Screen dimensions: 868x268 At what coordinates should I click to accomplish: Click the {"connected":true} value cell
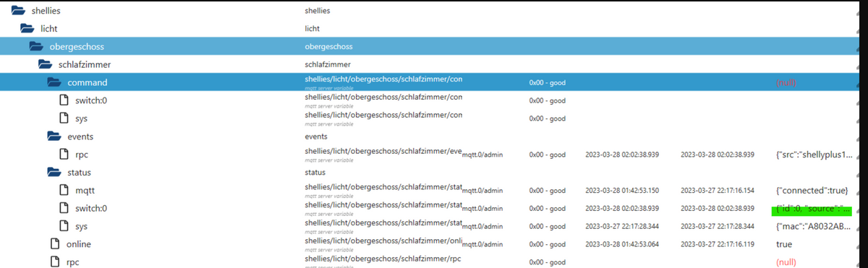[x=812, y=191]
